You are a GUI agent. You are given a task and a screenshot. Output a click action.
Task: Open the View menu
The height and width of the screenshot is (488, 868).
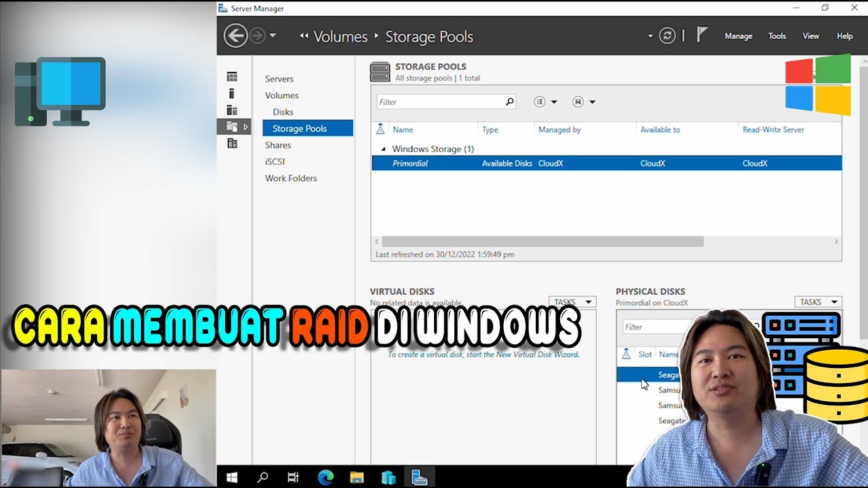pyautogui.click(x=811, y=36)
